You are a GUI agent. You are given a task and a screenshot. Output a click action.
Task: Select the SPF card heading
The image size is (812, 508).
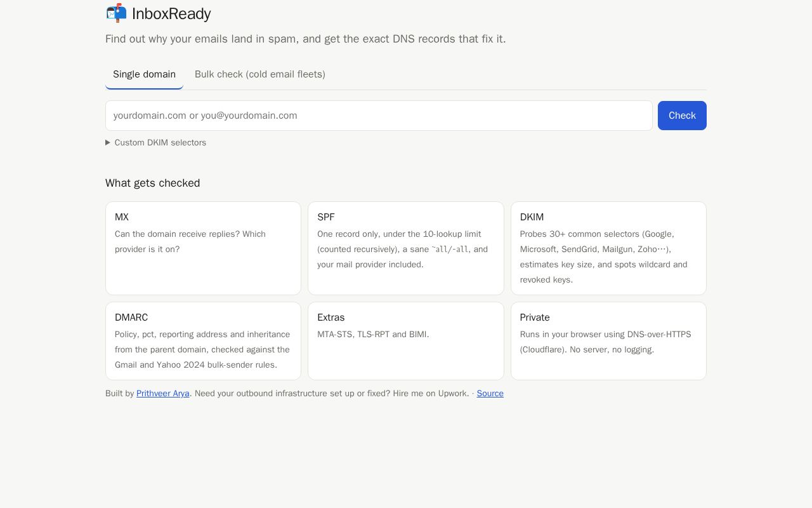[x=326, y=217]
